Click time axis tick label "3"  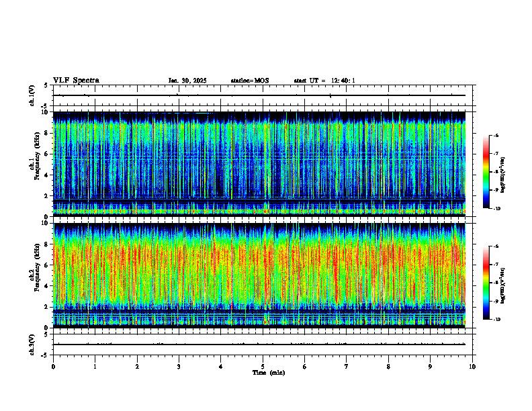click(179, 367)
